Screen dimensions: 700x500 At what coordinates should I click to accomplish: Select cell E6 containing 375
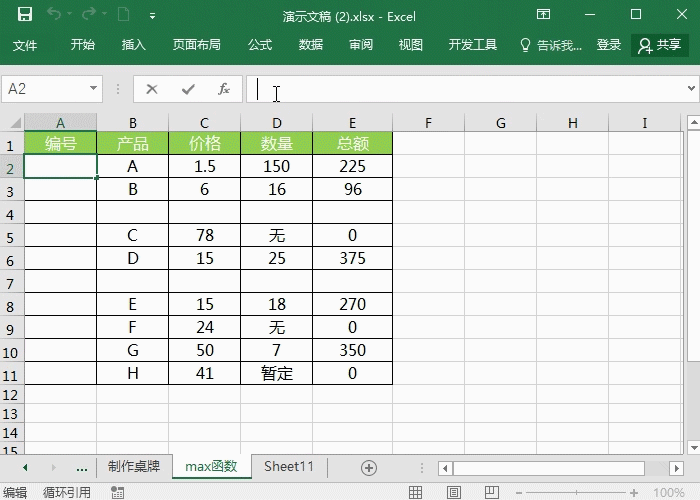352,259
